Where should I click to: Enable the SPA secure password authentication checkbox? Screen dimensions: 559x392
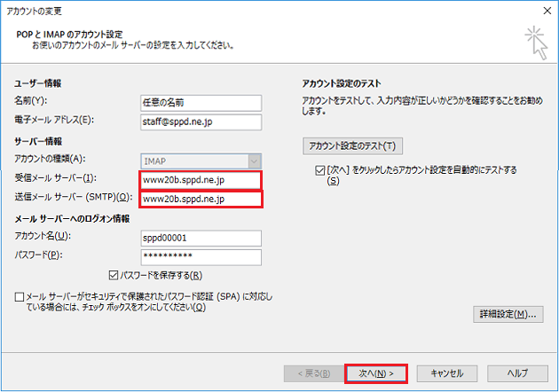click(20, 295)
